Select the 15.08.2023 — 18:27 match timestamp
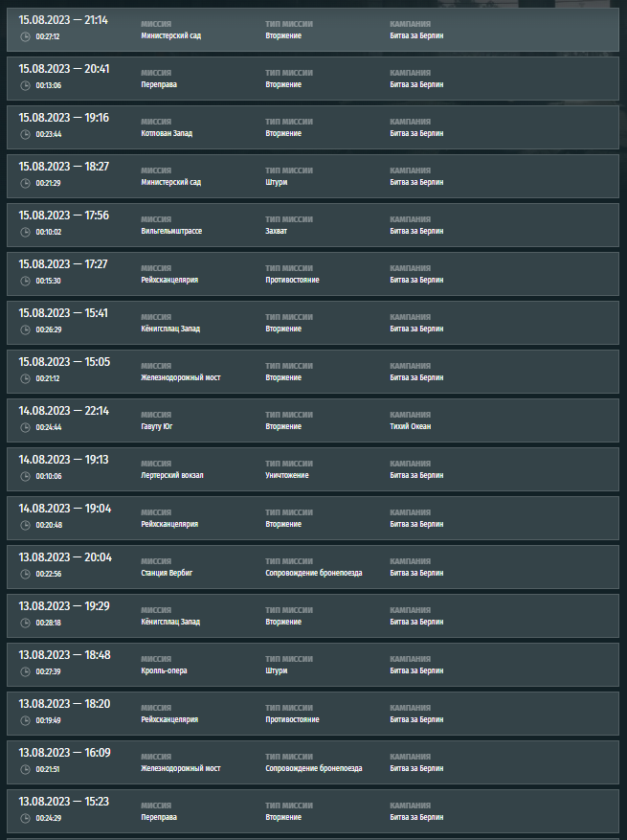The height and width of the screenshot is (840, 627). pyautogui.click(x=64, y=167)
